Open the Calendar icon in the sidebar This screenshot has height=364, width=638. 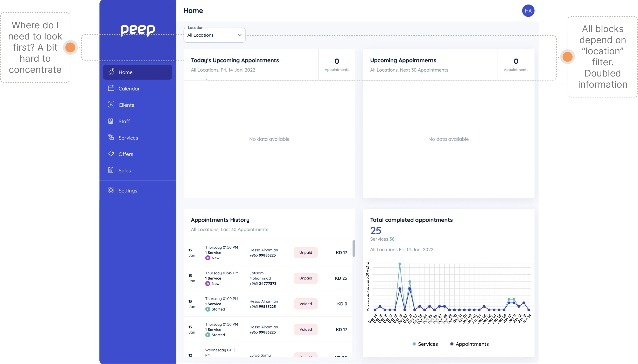pyautogui.click(x=112, y=88)
